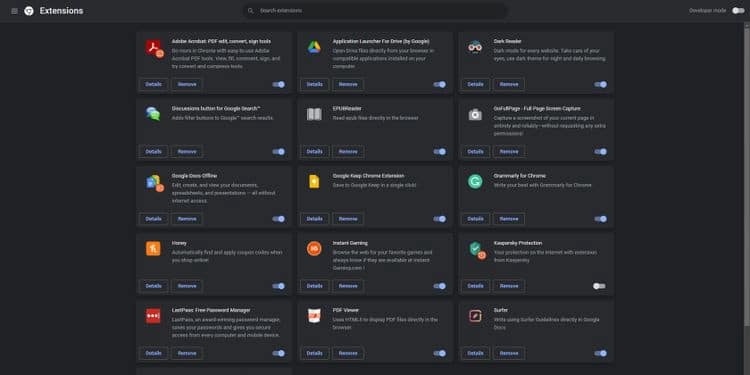Click the EPUBReader book icon
Image resolution: width=750 pixels, height=375 pixels.
tap(314, 114)
